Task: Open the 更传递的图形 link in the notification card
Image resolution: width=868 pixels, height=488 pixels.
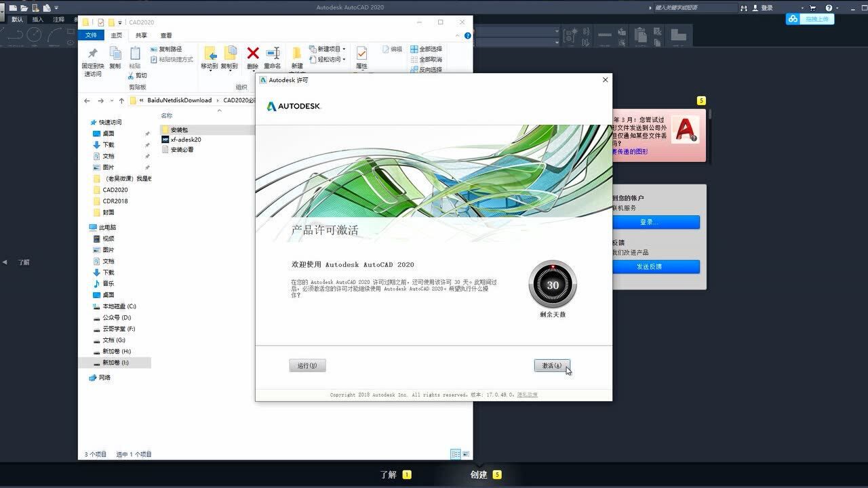Action: tap(630, 152)
